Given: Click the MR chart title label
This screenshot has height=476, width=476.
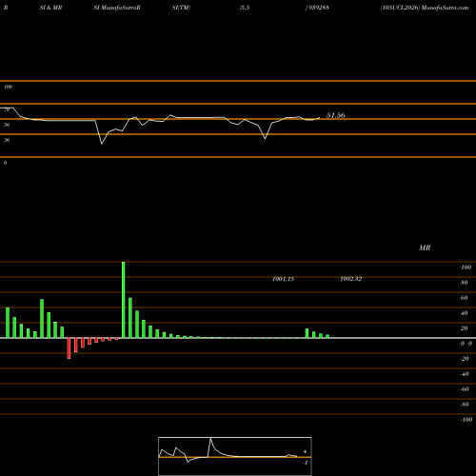Looking at the screenshot, I should click(425, 248).
